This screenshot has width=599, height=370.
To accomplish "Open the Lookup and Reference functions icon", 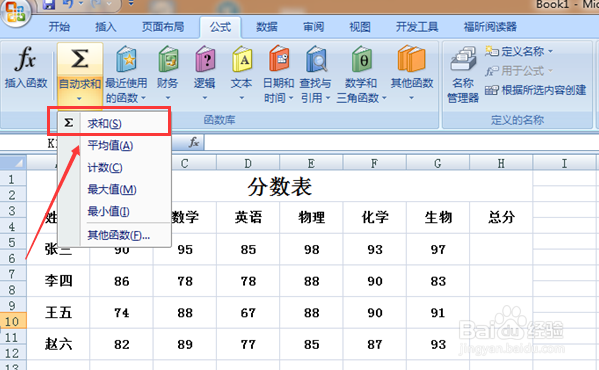I will 316,59.
